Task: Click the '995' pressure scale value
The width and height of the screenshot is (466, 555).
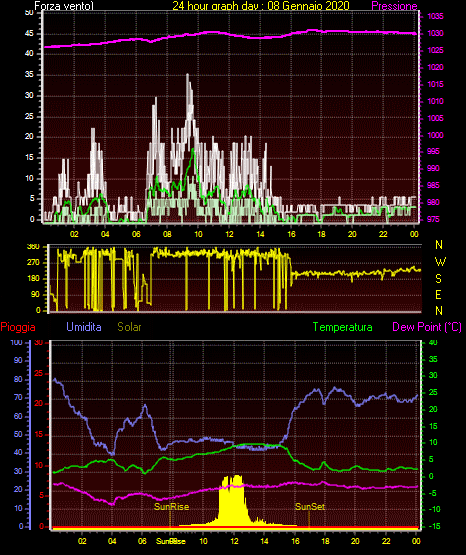Action: coord(433,151)
